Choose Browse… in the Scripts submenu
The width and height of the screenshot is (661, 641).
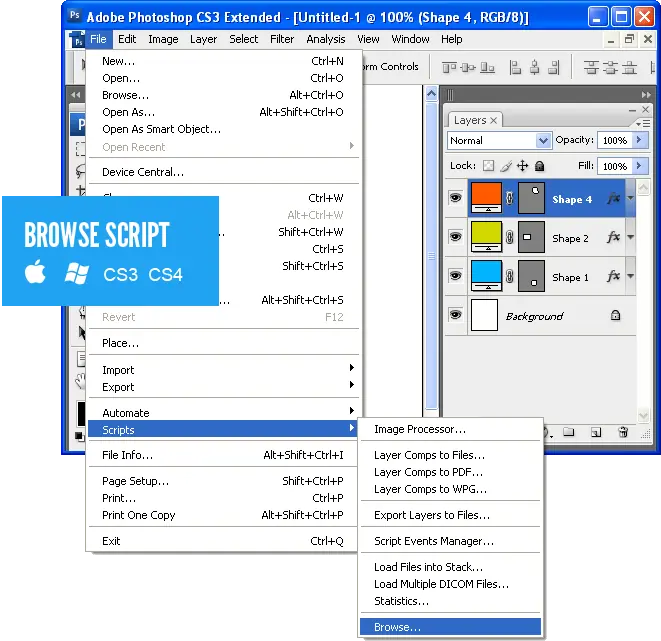450,627
